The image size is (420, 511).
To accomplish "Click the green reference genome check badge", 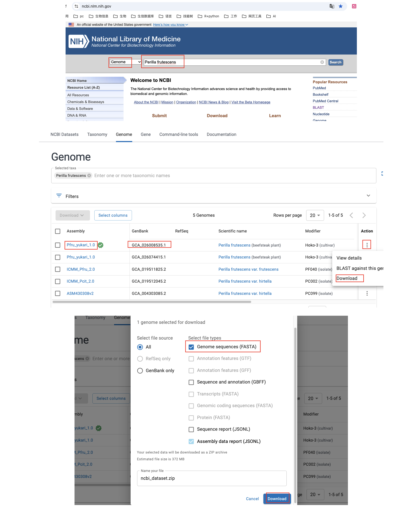I will pos(101,245).
